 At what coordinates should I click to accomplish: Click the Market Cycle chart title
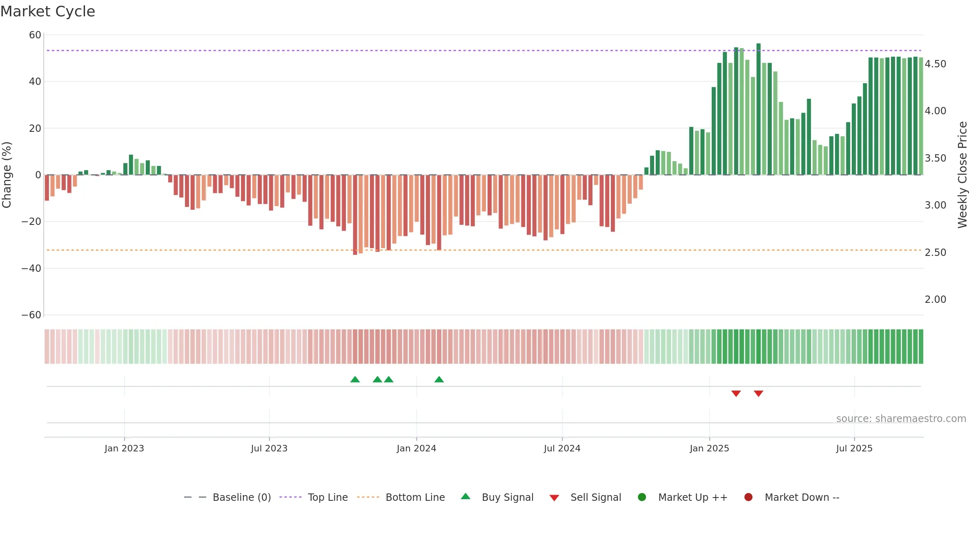[x=48, y=11]
